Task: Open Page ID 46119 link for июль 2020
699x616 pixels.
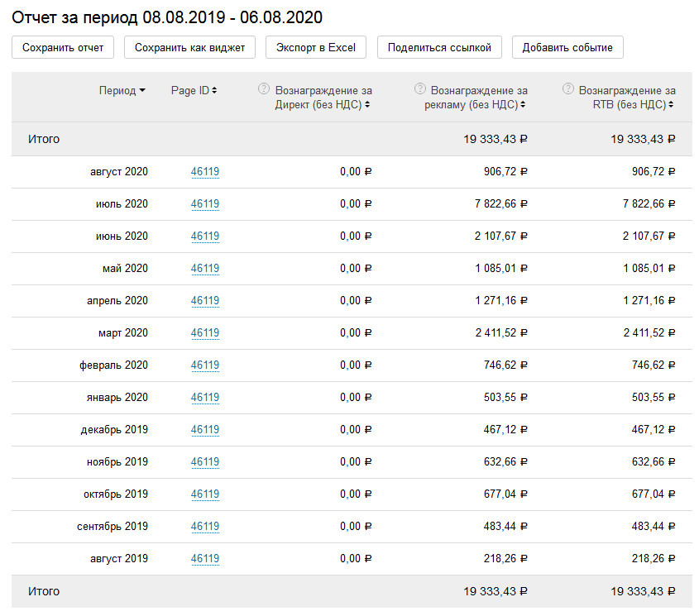Action: pos(204,204)
